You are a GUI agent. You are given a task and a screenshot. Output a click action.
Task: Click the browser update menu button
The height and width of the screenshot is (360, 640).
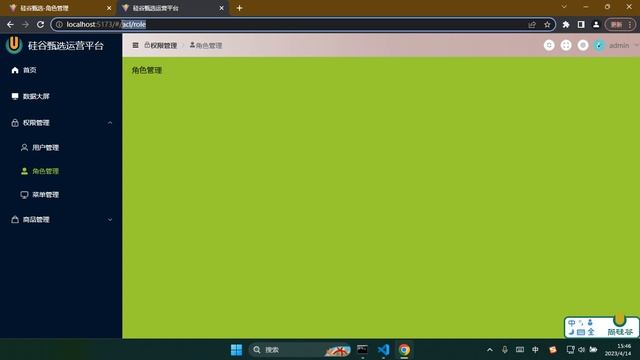point(620,24)
